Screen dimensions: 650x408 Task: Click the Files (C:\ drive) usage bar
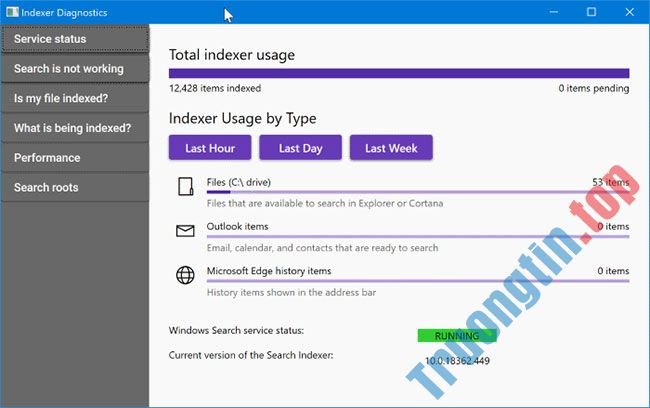click(x=418, y=192)
